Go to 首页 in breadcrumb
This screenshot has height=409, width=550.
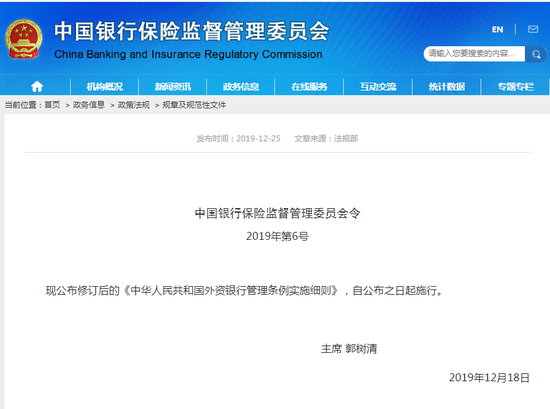point(52,105)
